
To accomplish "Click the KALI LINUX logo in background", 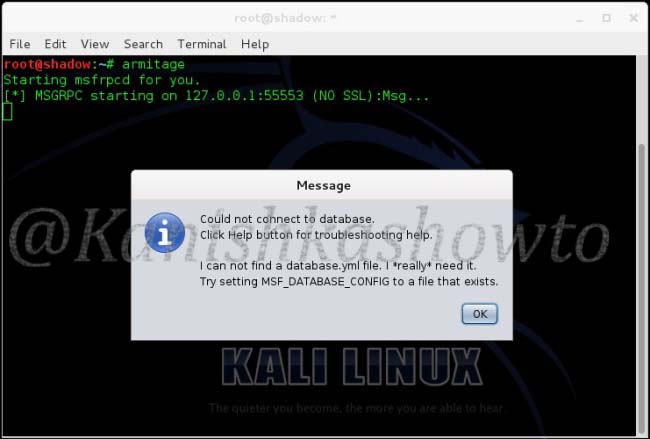I will tap(352, 366).
